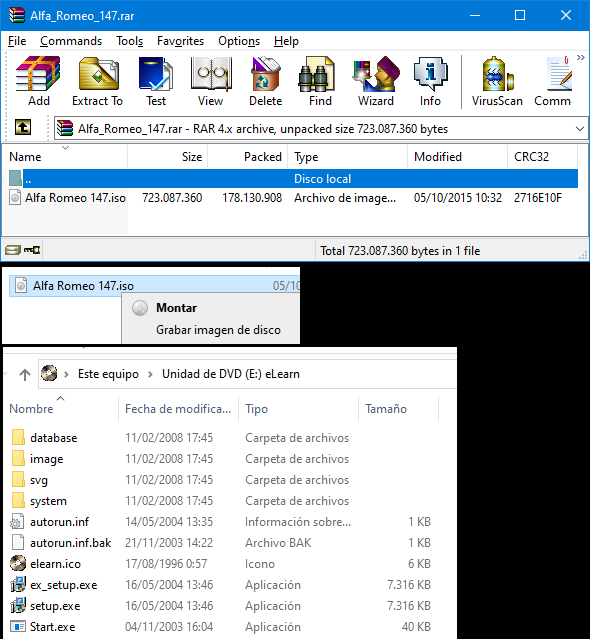Sort by Type column in WinRAR

click(x=347, y=157)
